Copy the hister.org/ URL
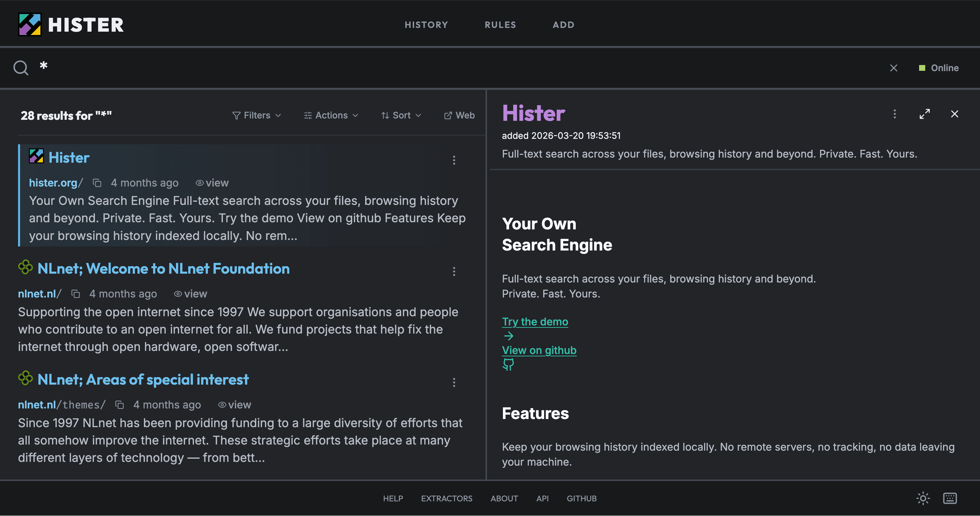This screenshot has height=516, width=980. [x=97, y=183]
